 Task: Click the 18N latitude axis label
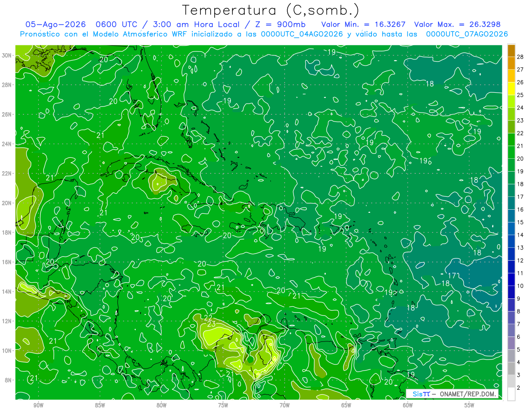7,232
